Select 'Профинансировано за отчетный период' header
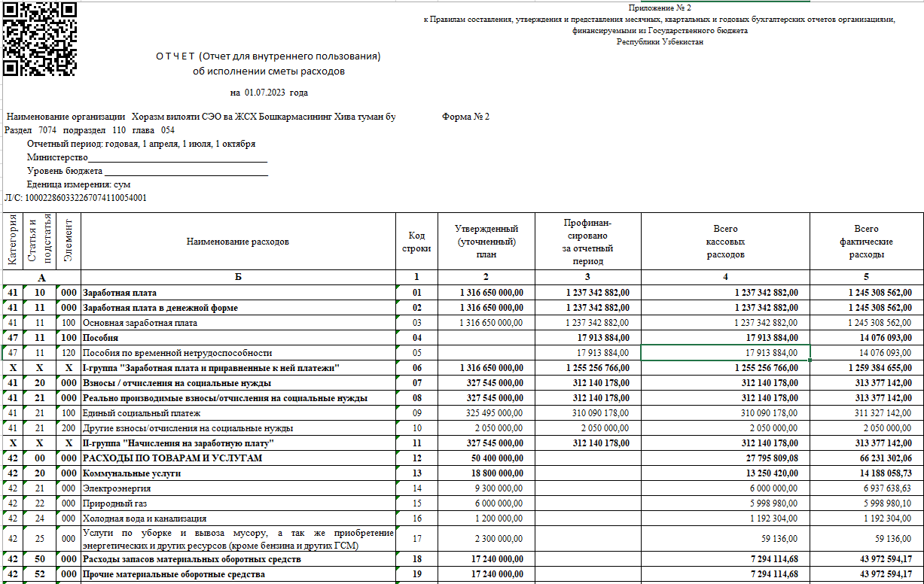Viewport: 924px width, 584px height. click(588, 242)
